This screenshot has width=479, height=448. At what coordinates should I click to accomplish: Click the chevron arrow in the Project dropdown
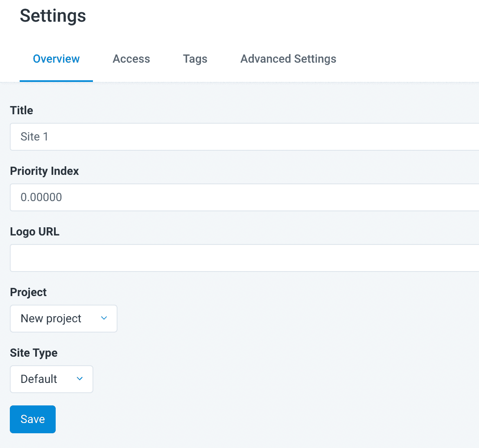coord(104,318)
